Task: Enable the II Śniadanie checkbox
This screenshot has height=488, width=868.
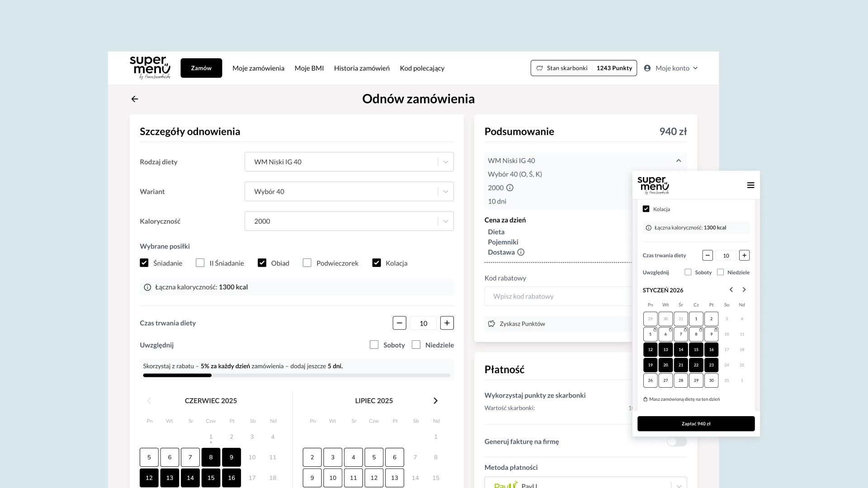Action: pyautogui.click(x=200, y=263)
